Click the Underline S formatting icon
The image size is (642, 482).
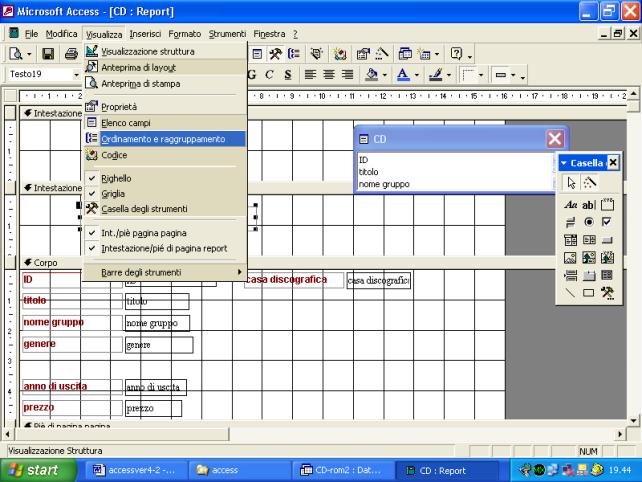point(288,75)
